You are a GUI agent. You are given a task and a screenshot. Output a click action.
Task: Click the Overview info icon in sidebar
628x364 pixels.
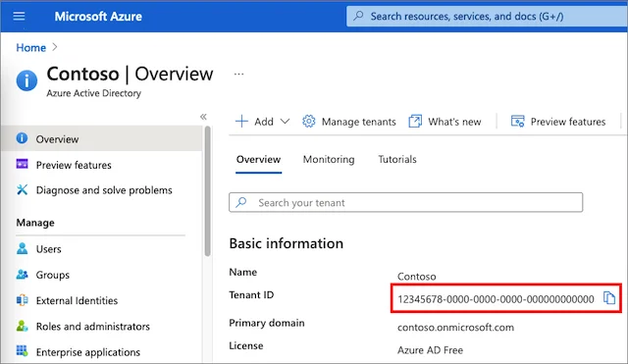[x=22, y=138]
